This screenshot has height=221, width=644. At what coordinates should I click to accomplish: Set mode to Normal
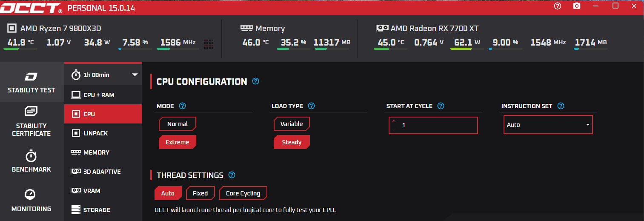coord(177,124)
